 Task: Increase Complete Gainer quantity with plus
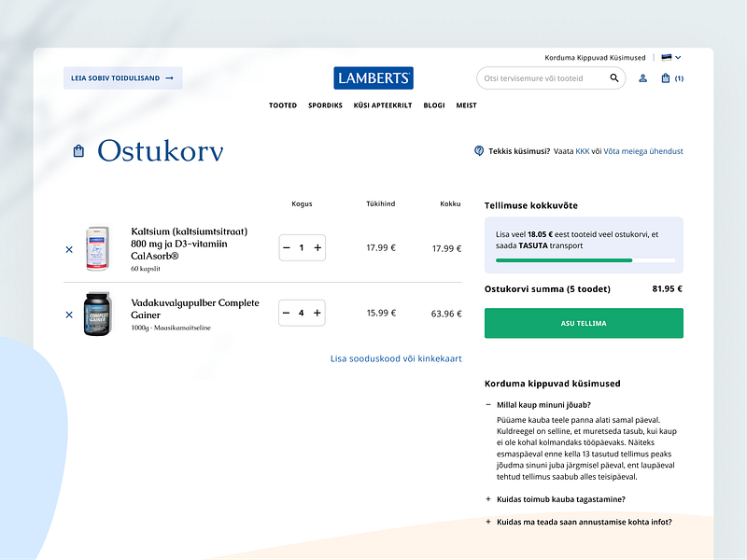point(317,313)
